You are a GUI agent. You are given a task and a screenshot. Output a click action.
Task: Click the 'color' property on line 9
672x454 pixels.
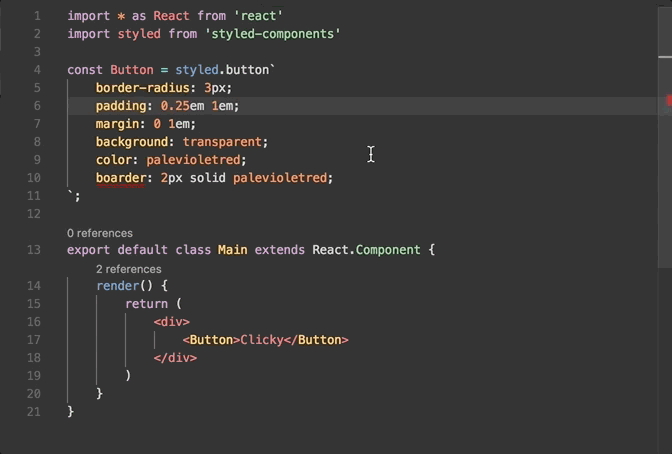(x=114, y=160)
